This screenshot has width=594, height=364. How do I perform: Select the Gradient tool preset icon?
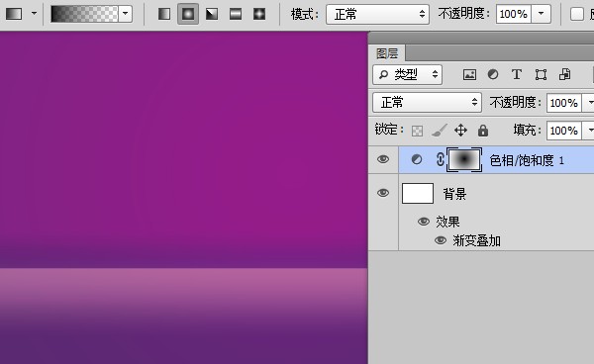click(14, 14)
